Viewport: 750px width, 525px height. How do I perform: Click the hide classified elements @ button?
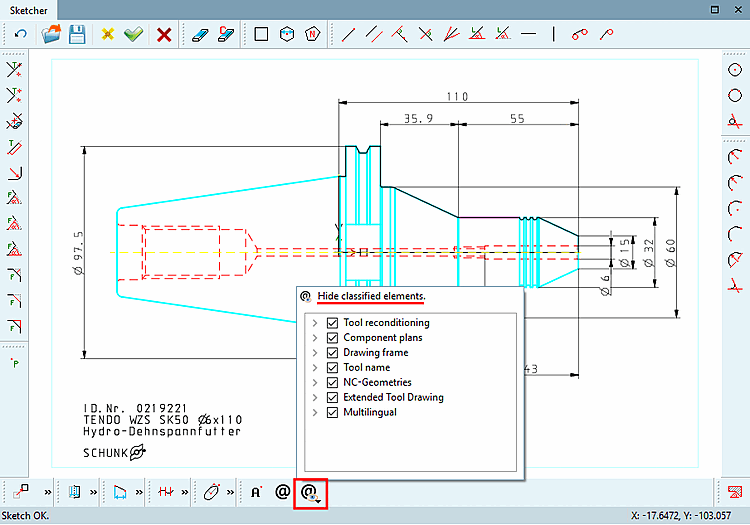(310, 492)
